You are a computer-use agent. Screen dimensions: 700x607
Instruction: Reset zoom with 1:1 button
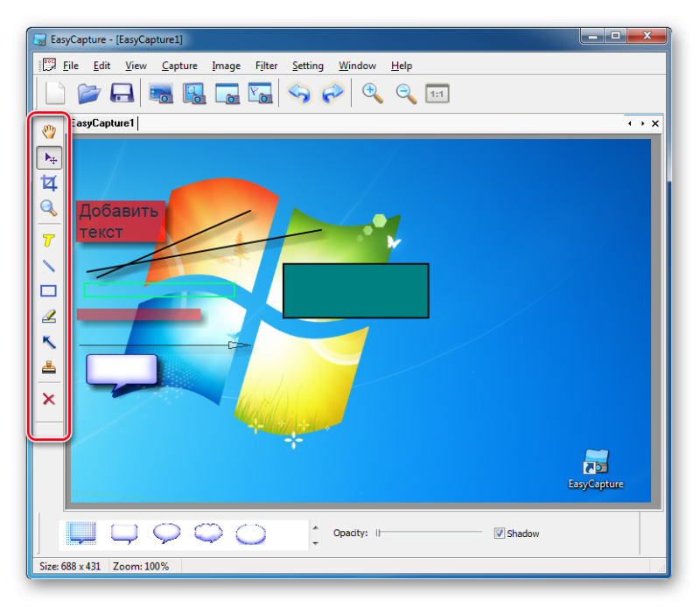pyautogui.click(x=437, y=94)
